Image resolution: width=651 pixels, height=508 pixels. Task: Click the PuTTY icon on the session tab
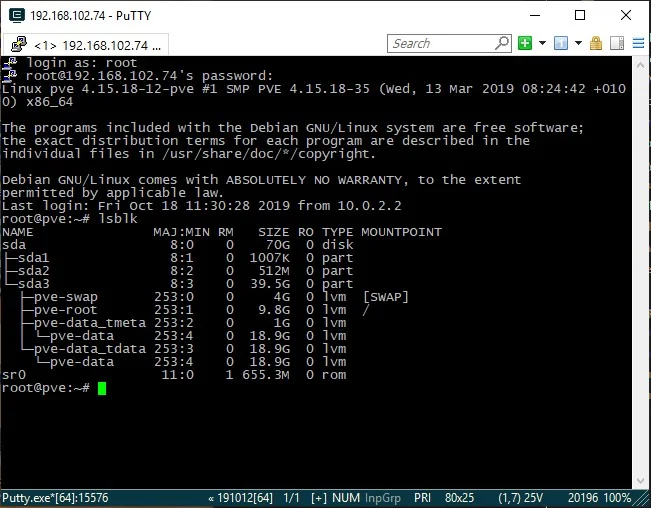(x=19, y=44)
